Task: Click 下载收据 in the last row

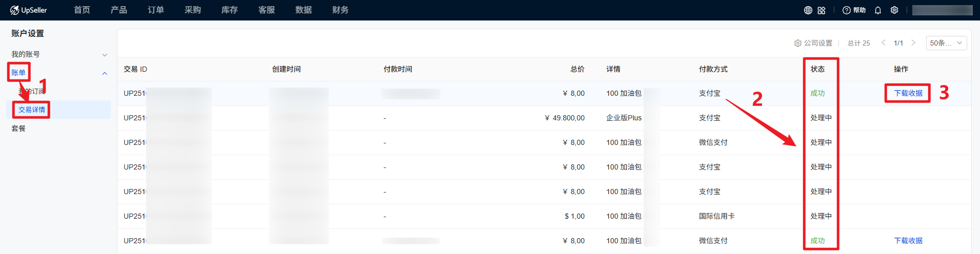Action: [908, 241]
